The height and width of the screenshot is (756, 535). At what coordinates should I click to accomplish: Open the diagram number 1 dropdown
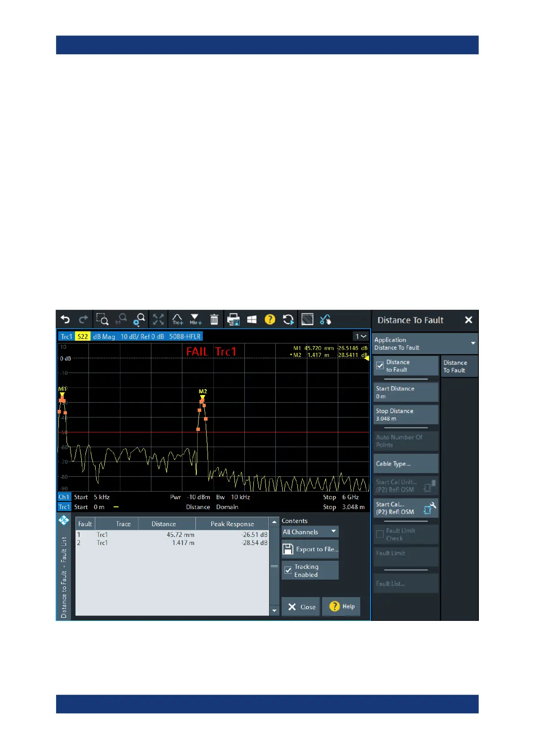(x=361, y=336)
